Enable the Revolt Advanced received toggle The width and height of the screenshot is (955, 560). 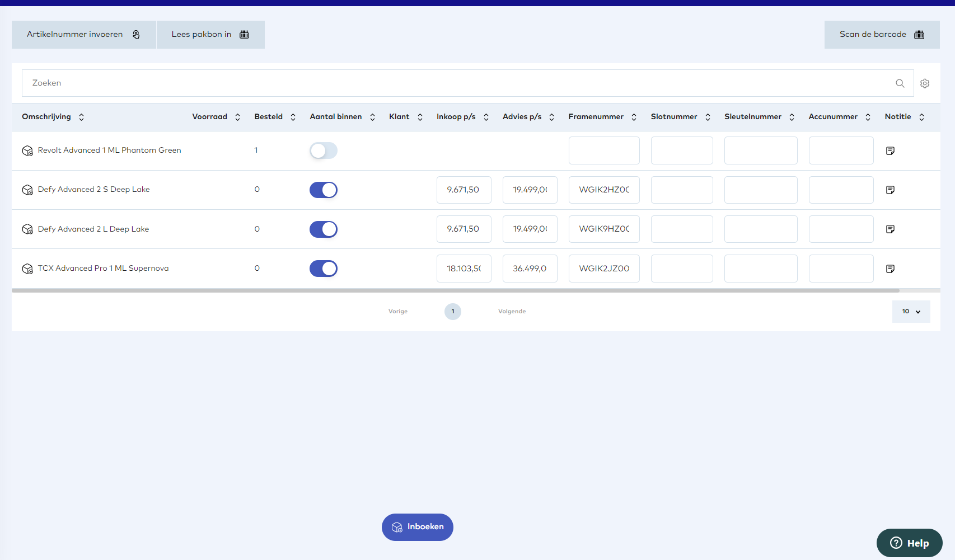pos(324,150)
